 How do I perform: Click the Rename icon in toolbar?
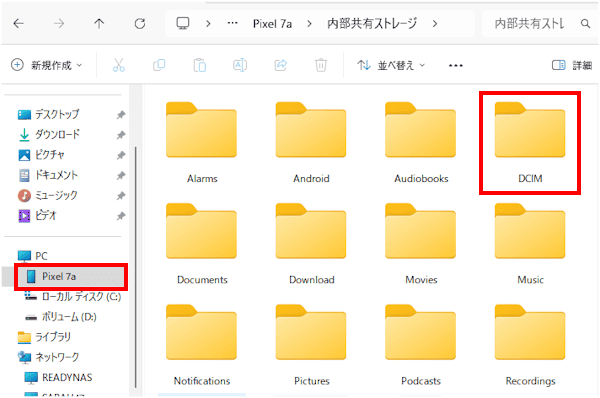coord(240,65)
